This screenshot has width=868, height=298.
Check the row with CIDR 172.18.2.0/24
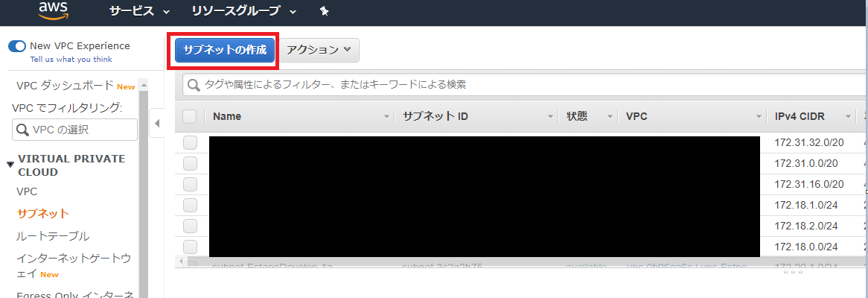click(190, 226)
